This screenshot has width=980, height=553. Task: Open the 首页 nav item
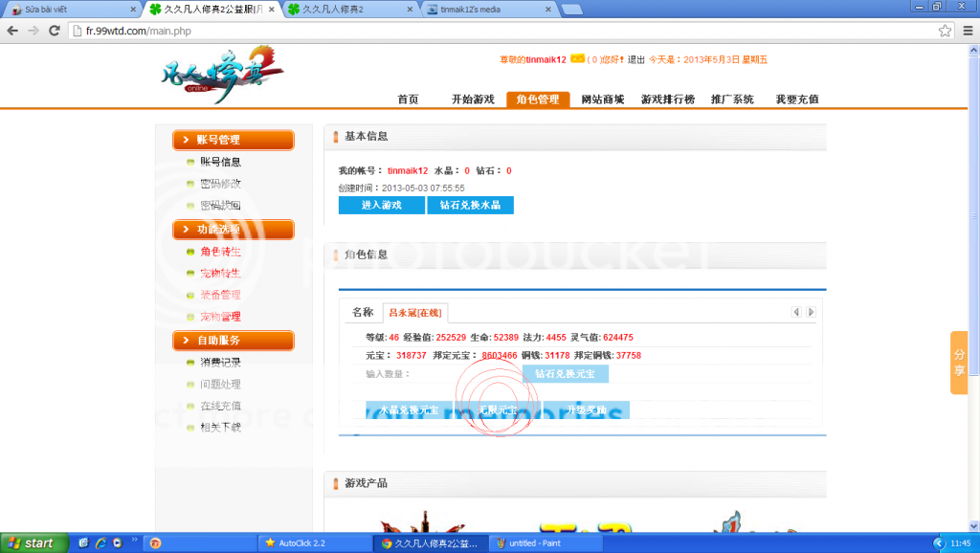(x=408, y=100)
